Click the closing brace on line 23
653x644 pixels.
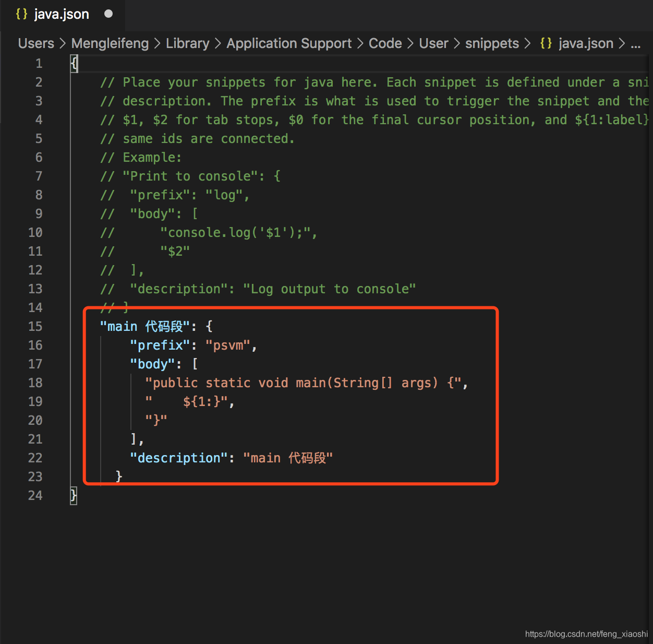pyautogui.click(x=119, y=477)
